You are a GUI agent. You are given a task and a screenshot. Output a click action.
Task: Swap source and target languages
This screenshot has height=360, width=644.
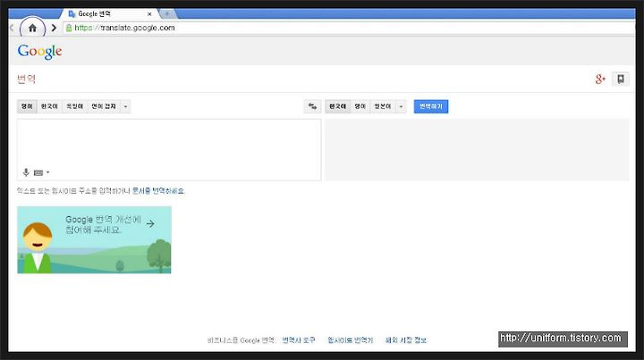[x=312, y=106]
